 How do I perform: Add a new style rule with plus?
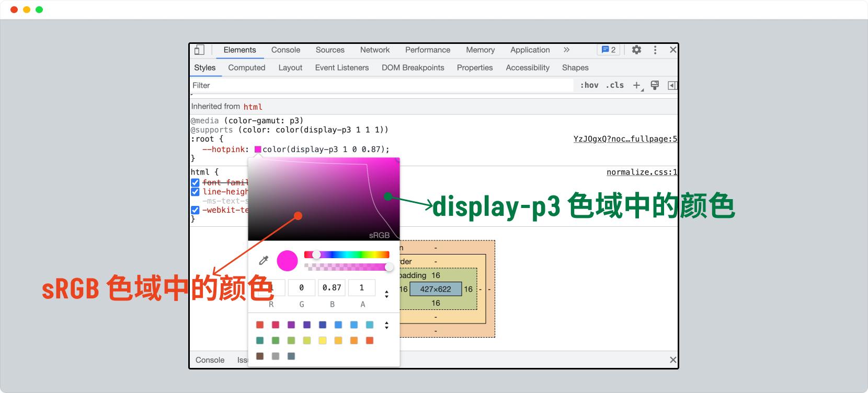click(x=637, y=85)
